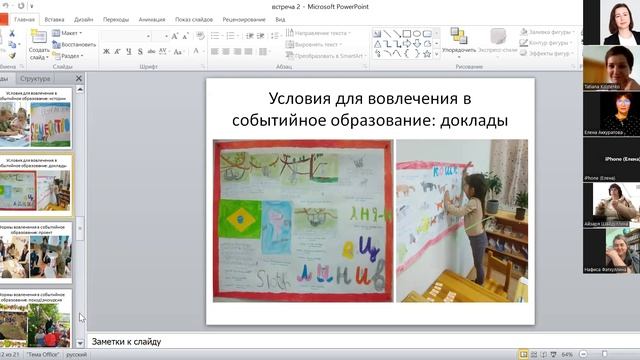Switch to the Дизайн tab
The image size is (640, 360).
[84, 19]
